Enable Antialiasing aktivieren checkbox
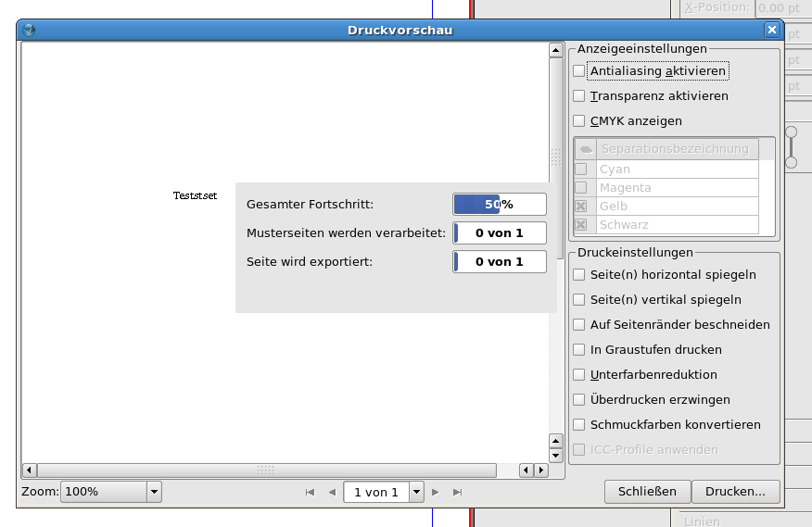 pyautogui.click(x=579, y=71)
